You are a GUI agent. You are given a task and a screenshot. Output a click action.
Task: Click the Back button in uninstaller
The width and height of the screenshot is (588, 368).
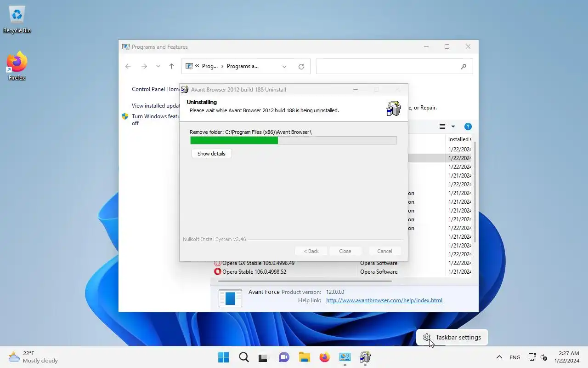coord(311,251)
